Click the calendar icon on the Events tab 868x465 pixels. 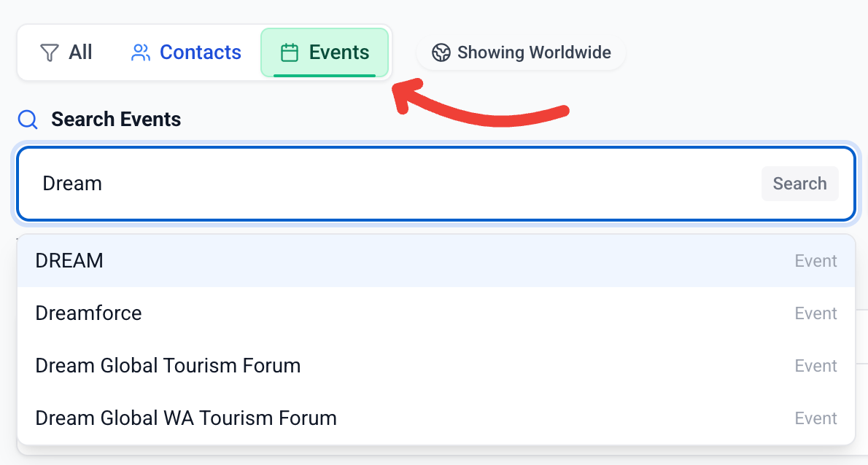(290, 52)
